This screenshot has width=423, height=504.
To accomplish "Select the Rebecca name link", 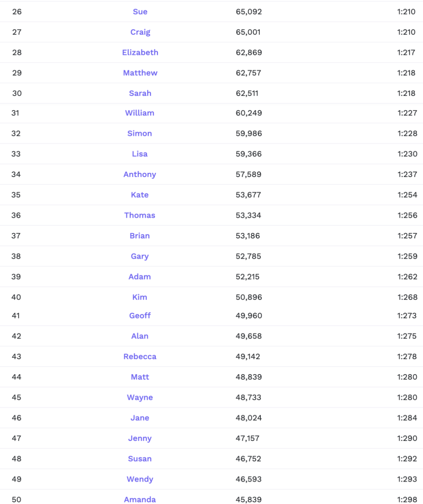I will [140, 356].
